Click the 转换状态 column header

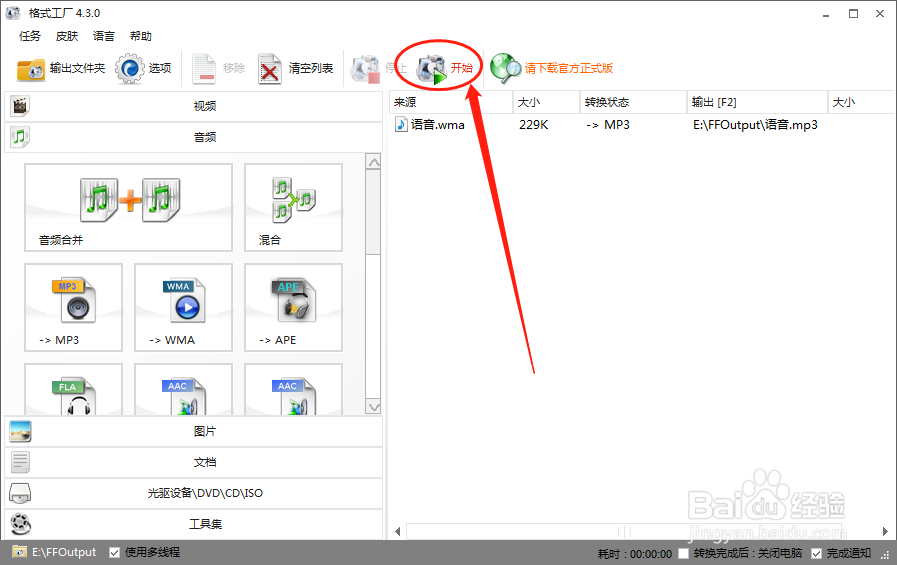point(633,102)
